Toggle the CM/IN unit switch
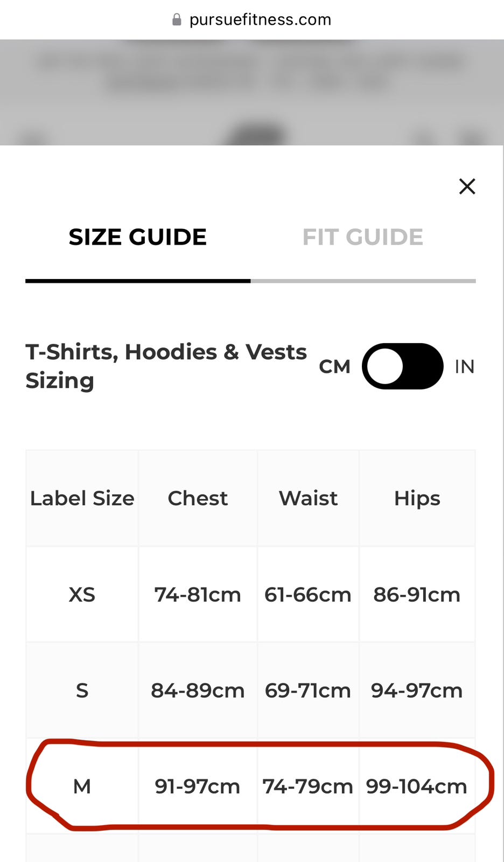The height and width of the screenshot is (862, 504). tap(402, 366)
